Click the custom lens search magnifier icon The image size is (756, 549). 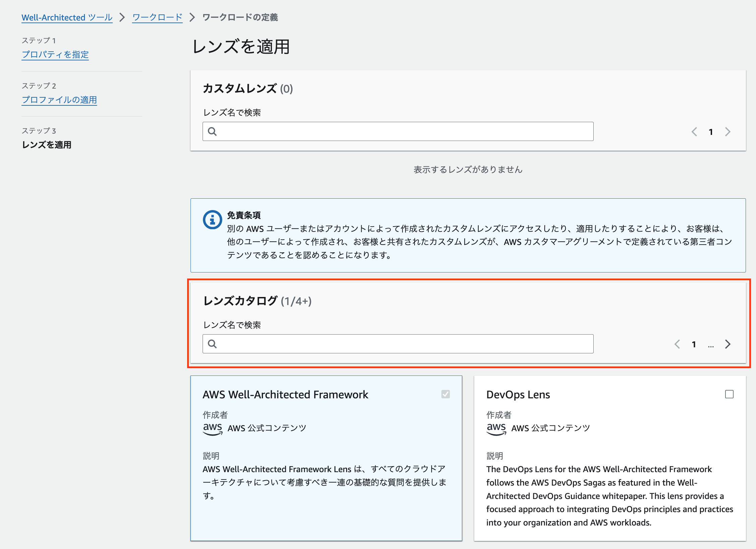coord(212,132)
